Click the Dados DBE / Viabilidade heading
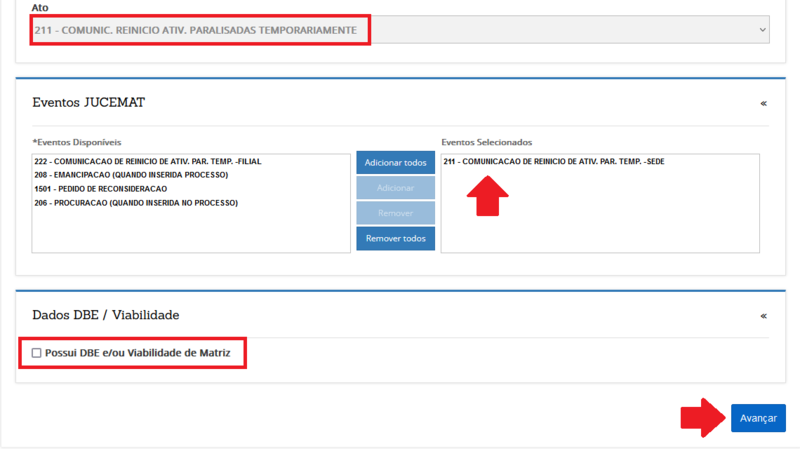This screenshot has height=449, width=800. tap(106, 315)
